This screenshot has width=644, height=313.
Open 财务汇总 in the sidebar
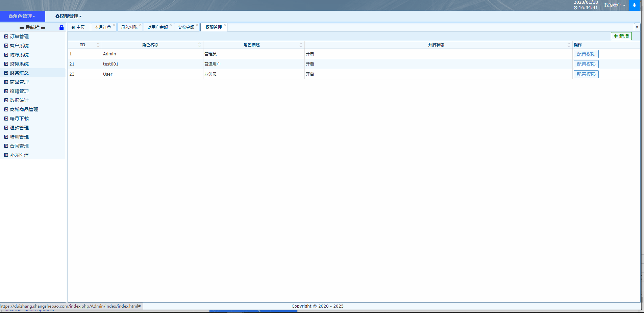19,73
